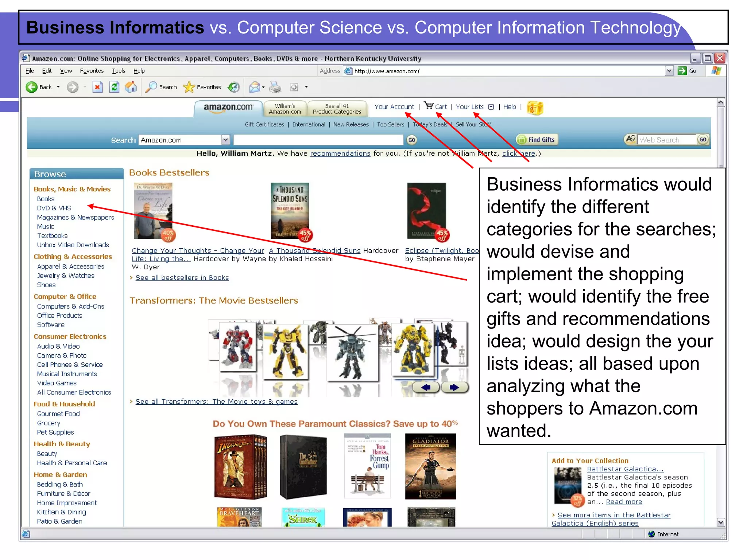This screenshot has width=747, height=560.
Task: Click the Find Gifts button
Action: pyautogui.click(x=537, y=139)
